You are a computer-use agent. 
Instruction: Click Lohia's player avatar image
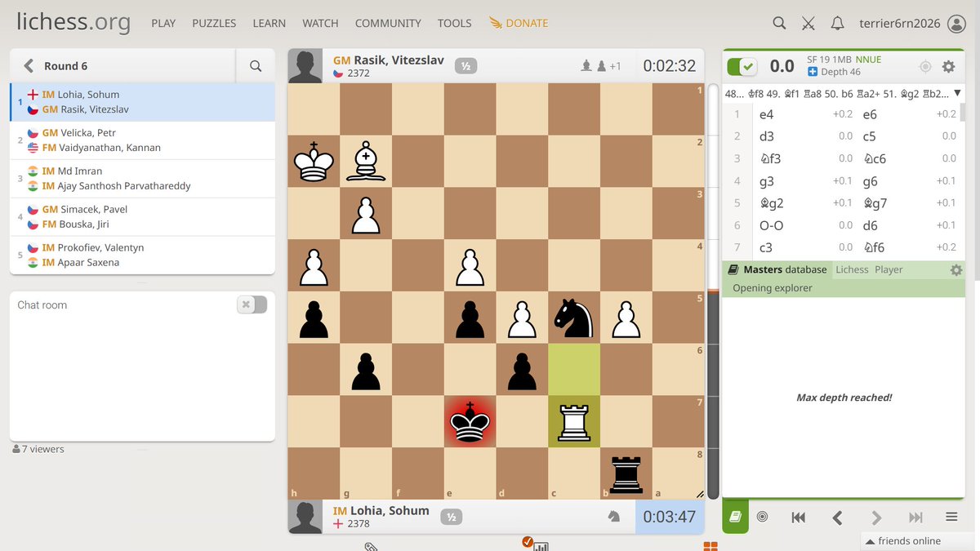305,517
